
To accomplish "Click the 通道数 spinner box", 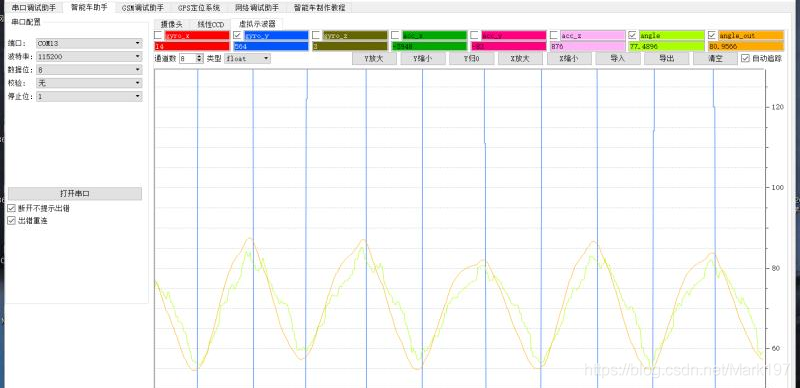I will point(191,59).
